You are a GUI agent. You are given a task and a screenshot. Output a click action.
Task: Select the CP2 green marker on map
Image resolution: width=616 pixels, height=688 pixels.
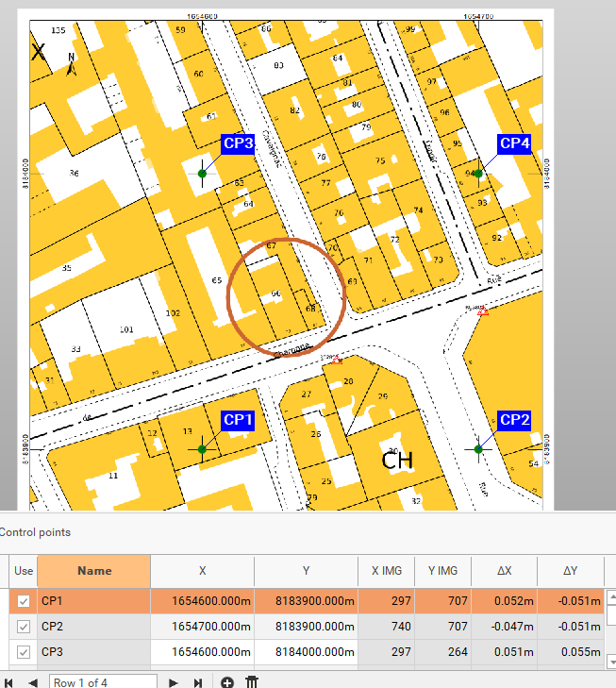[x=478, y=449]
